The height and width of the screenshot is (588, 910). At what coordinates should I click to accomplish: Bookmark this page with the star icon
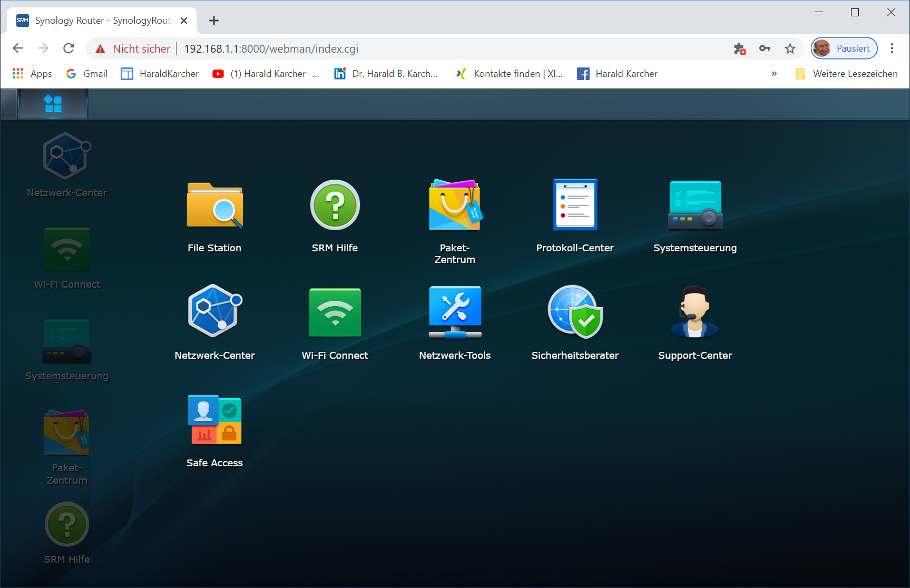click(790, 48)
